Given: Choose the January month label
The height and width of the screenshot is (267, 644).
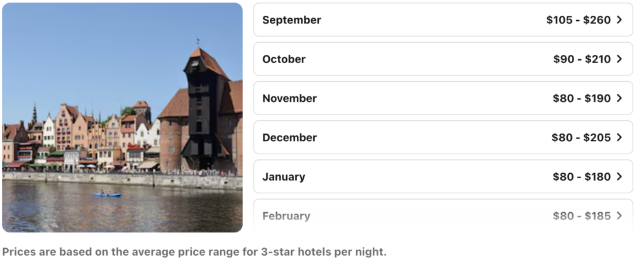Looking at the screenshot, I should [284, 177].
